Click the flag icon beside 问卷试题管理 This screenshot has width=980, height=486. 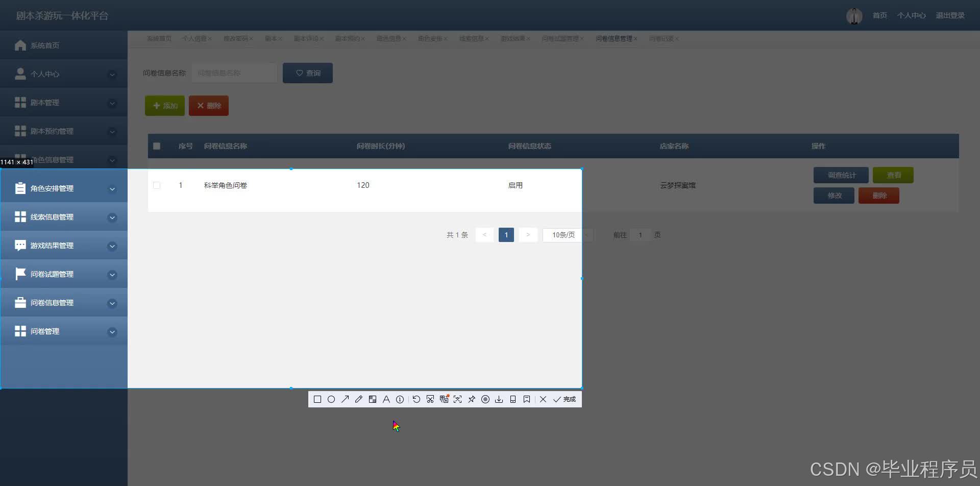click(20, 274)
